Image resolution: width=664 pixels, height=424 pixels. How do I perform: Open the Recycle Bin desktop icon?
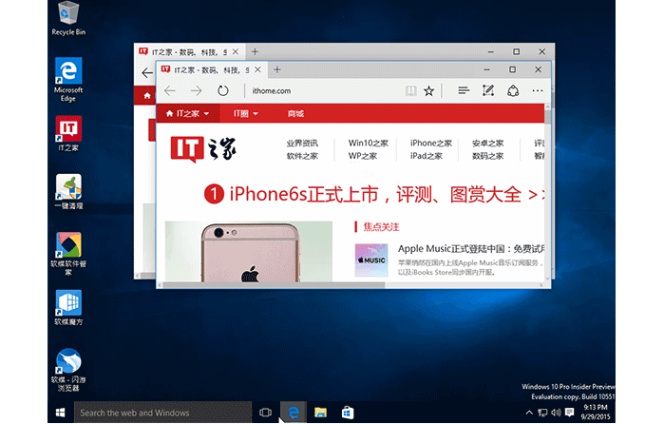[68, 18]
